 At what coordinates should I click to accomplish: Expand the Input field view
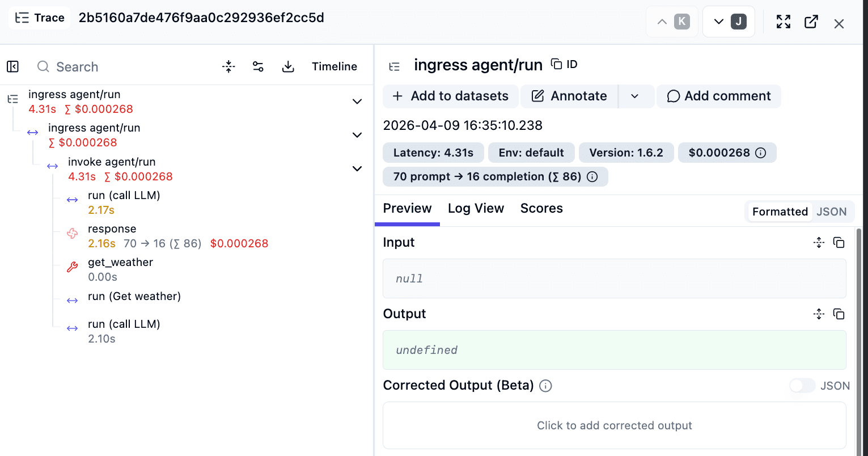[x=819, y=242]
